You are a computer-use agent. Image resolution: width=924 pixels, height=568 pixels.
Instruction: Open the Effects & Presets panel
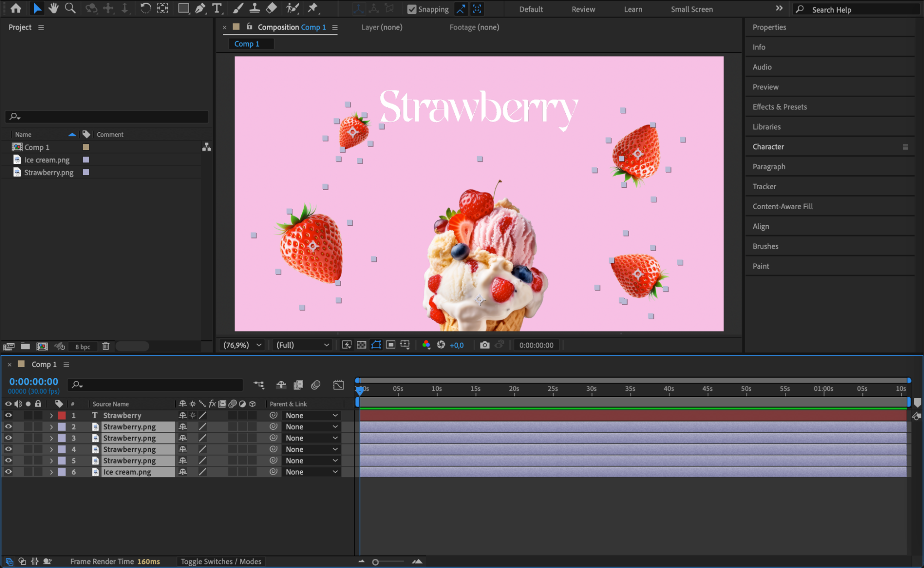tap(779, 107)
